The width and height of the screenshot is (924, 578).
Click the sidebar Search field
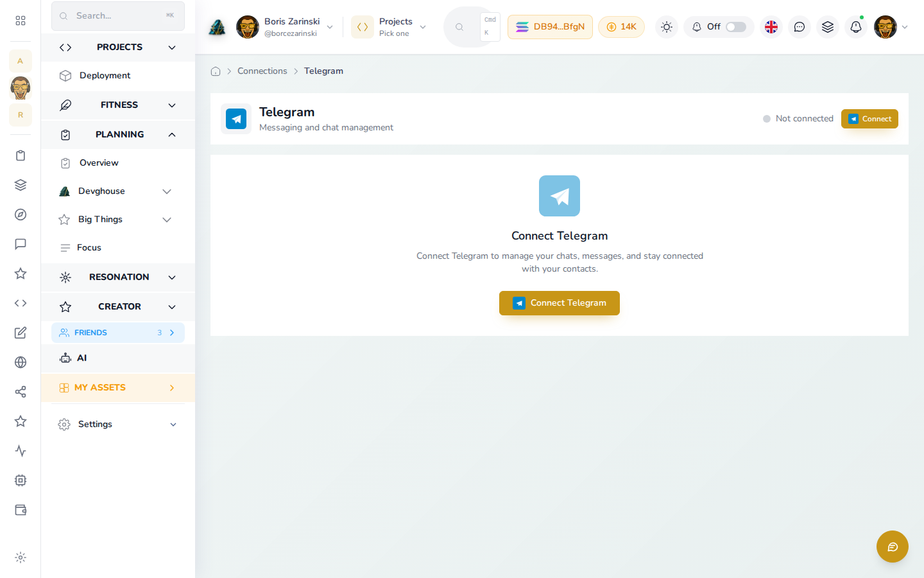(x=118, y=16)
